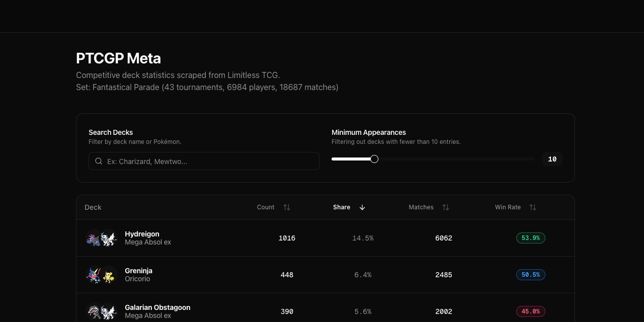Click the Matches column sort arrows icon
644x322 pixels.
click(446, 207)
